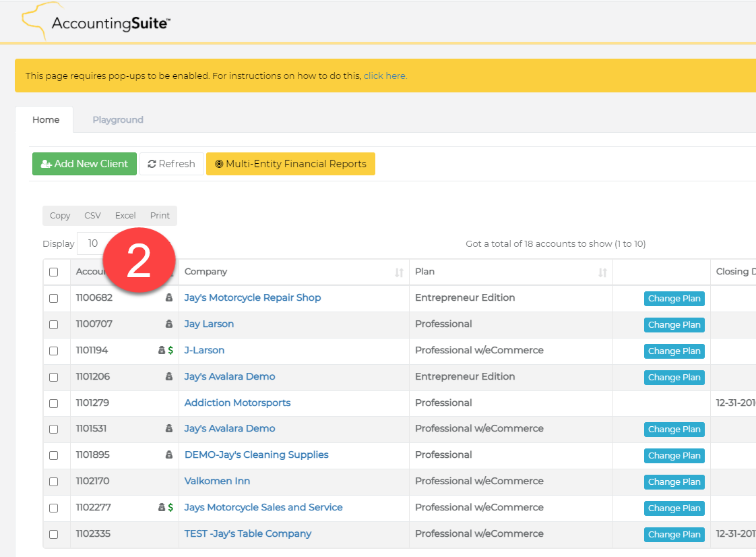The height and width of the screenshot is (557, 756).
Task: Open Jay's Avalara Demo in row 1101206
Action: (x=230, y=376)
